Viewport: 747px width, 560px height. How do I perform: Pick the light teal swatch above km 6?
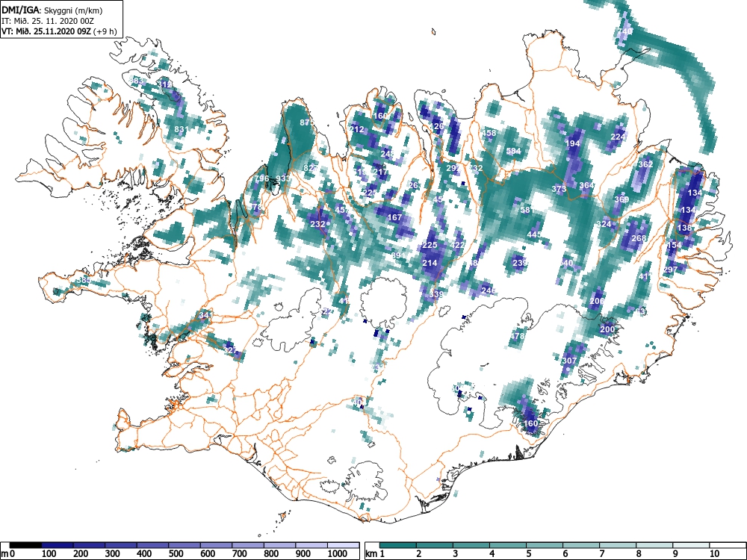(x=581, y=545)
